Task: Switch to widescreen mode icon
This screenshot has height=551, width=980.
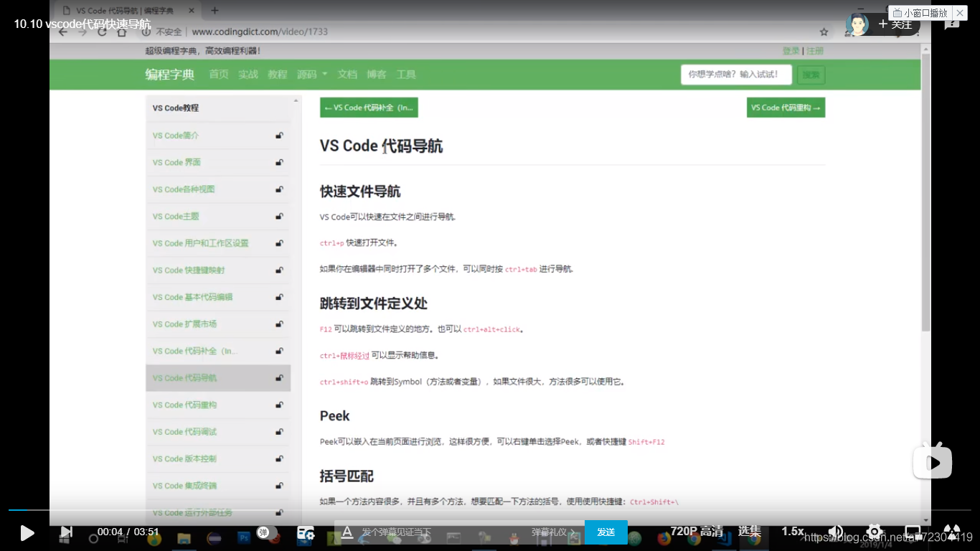Action: click(x=913, y=532)
